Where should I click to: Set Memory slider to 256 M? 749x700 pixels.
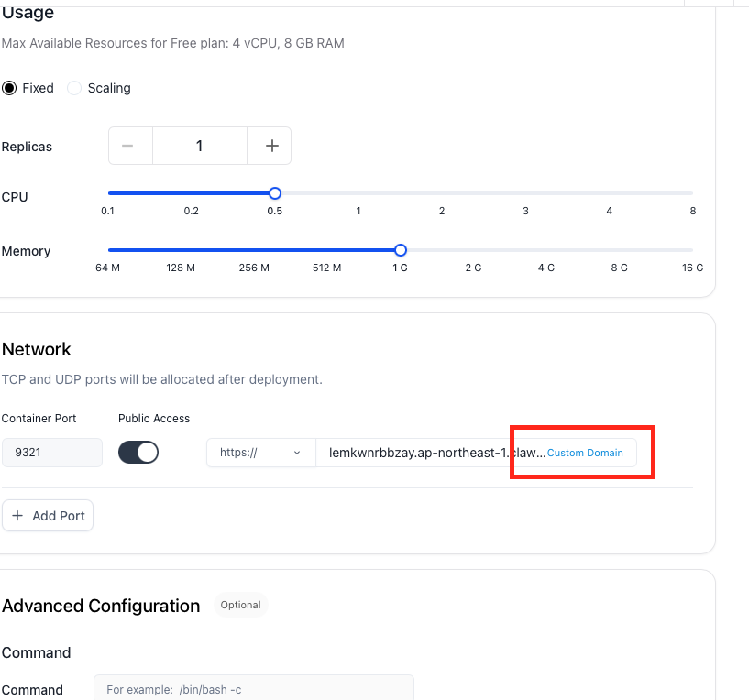pos(253,250)
